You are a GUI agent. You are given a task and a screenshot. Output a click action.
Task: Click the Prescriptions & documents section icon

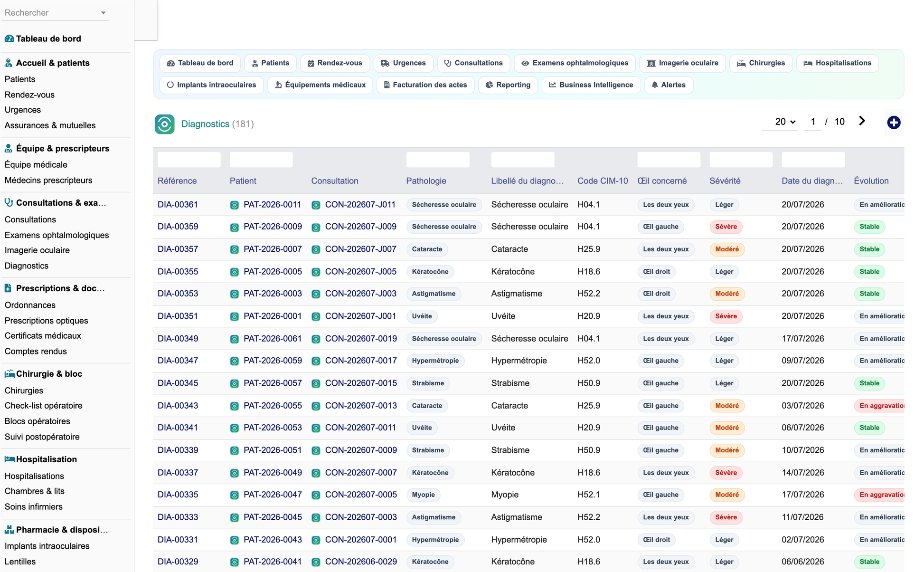[8, 288]
